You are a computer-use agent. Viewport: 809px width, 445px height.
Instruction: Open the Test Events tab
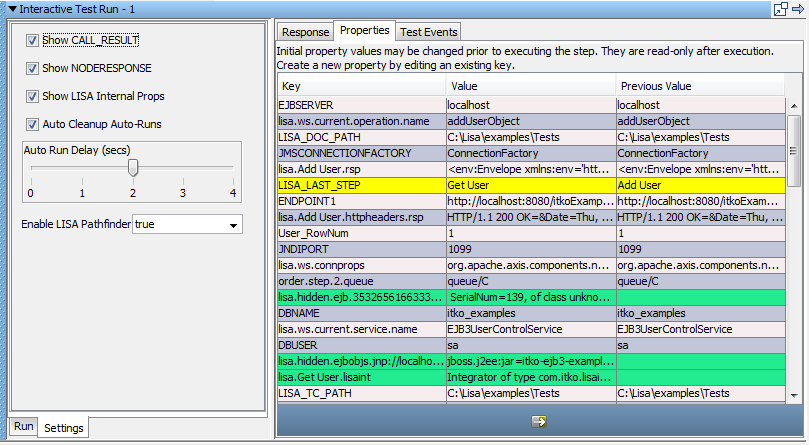pyautogui.click(x=429, y=32)
